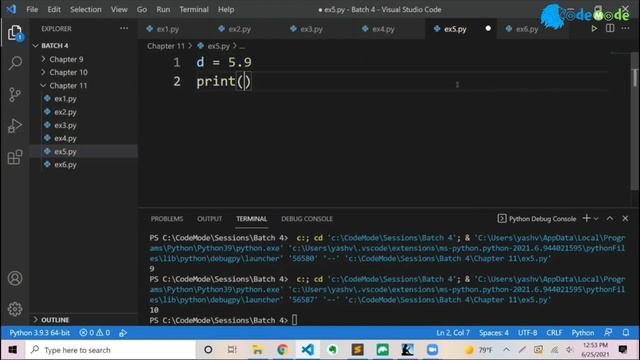Screen dimensions: 640x360
Task: Run Python file with play icon
Action: (594, 29)
